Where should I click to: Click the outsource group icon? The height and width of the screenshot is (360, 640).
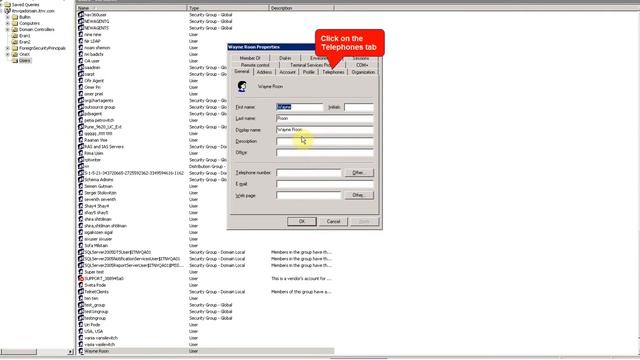coord(81,107)
